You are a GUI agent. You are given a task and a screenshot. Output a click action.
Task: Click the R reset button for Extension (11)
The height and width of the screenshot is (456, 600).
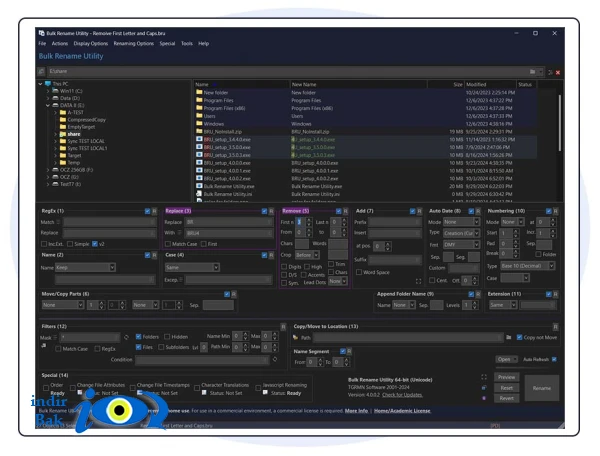tap(556, 294)
